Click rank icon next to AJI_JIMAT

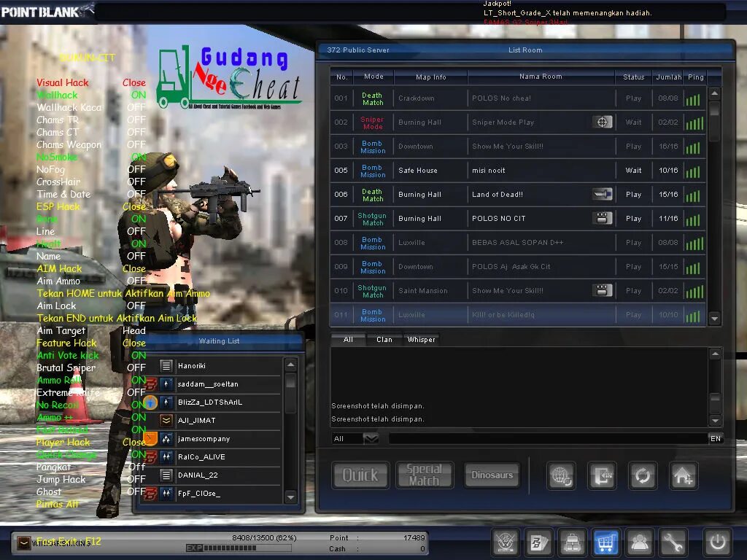(166, 421)
